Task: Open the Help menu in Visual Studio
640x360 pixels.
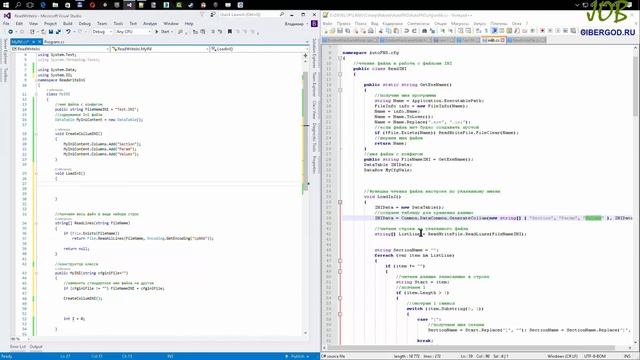Action: (x=189, y=24)
